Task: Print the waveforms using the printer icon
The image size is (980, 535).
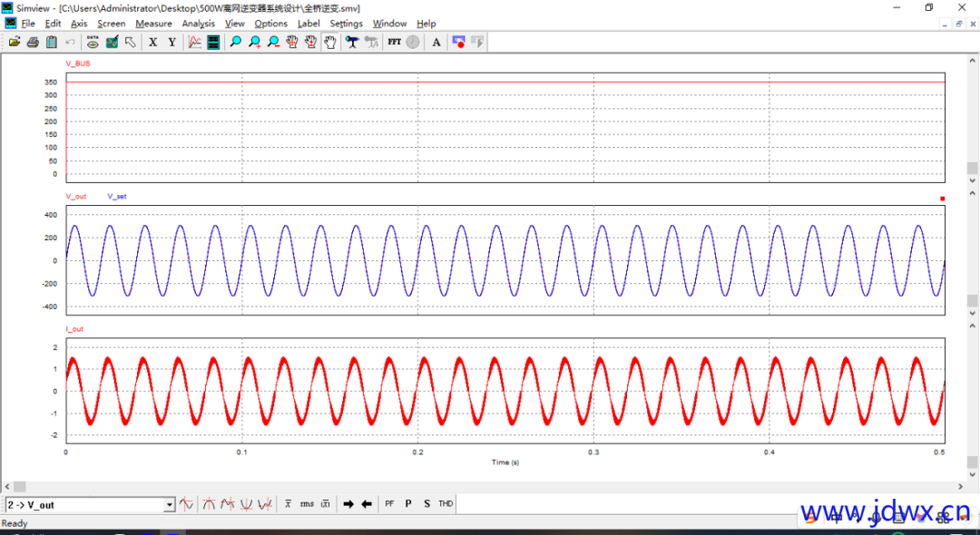Action: [x=34, y=43]
